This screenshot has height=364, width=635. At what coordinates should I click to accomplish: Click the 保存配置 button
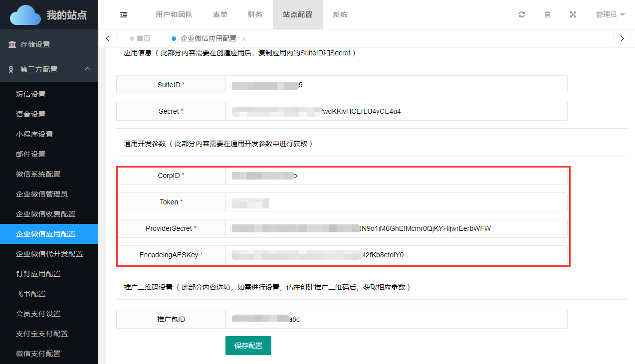coord(248,346)
